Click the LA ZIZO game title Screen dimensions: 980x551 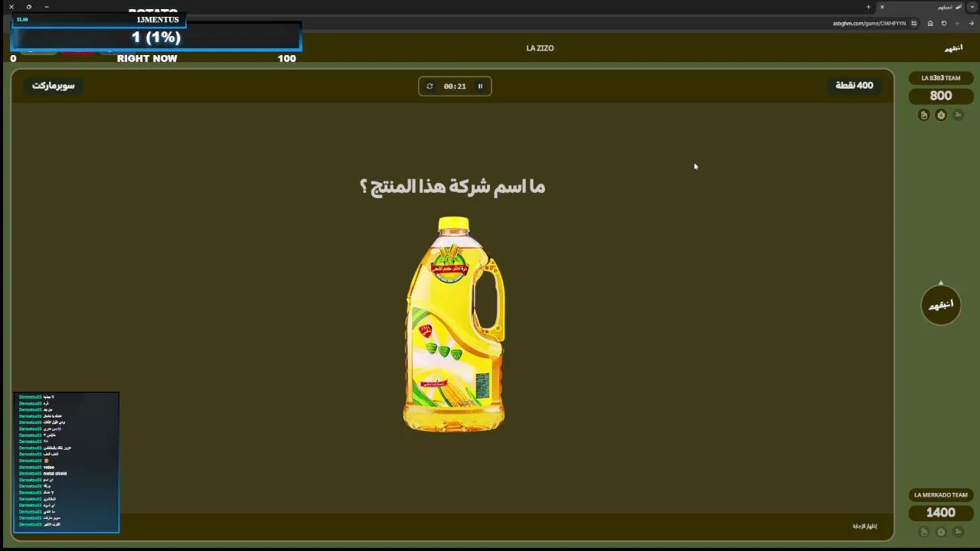point(540,48)
